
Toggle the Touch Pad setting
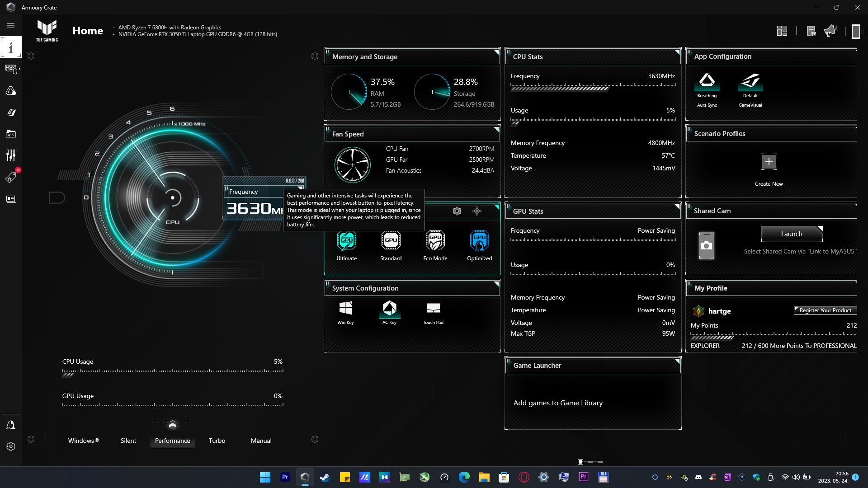434,313
